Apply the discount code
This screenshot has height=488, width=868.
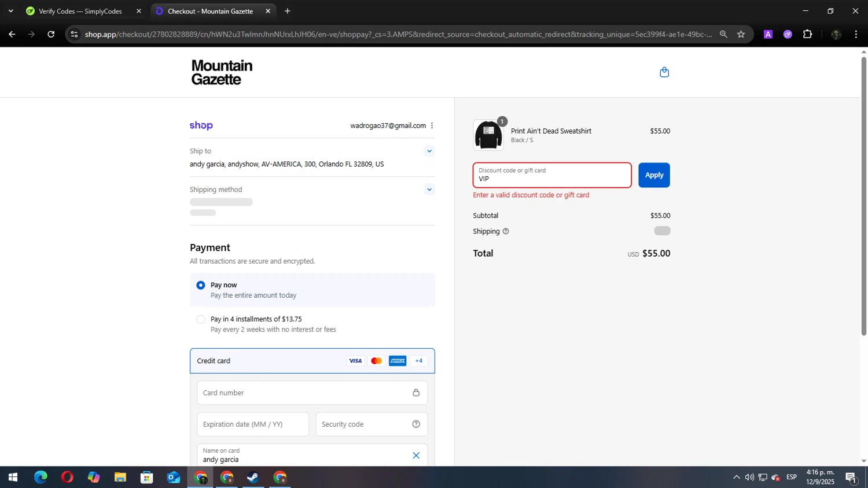[654, 175]
